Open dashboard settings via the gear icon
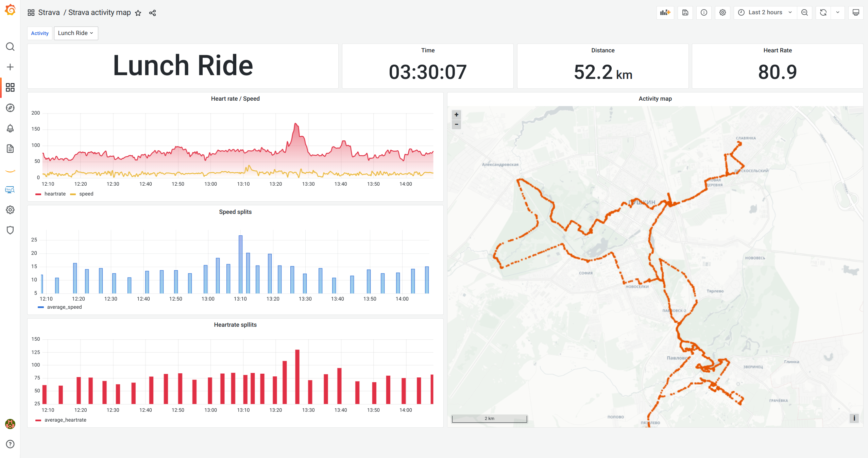Screen dimensions: 868x458 click(722, 13)
